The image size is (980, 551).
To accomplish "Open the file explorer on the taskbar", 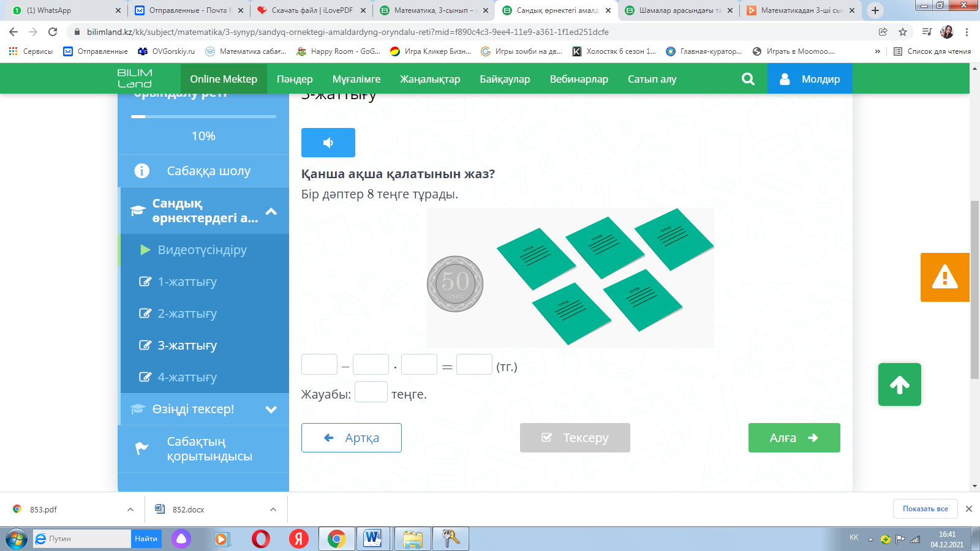I will (x=413, y=539).
